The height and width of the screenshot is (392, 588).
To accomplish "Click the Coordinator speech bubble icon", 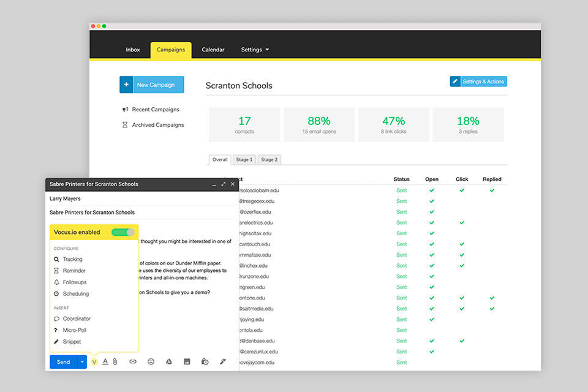I will pos(56,319).
